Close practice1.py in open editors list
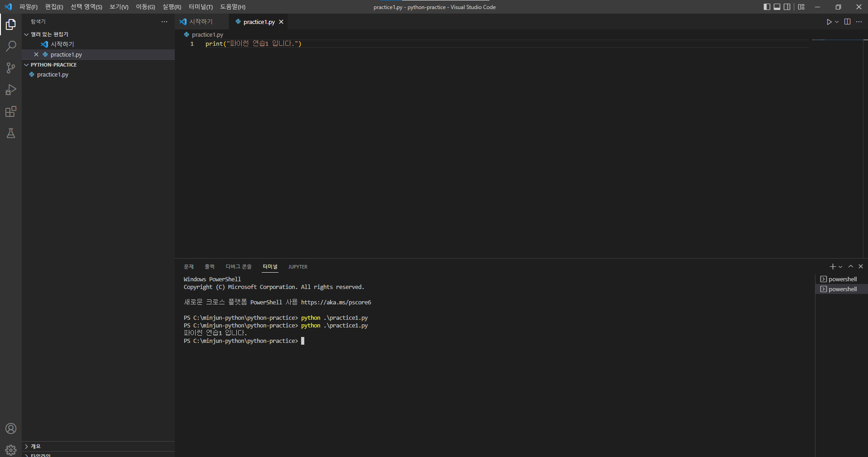This screenshot has width=868, height=457. (36, 54)
